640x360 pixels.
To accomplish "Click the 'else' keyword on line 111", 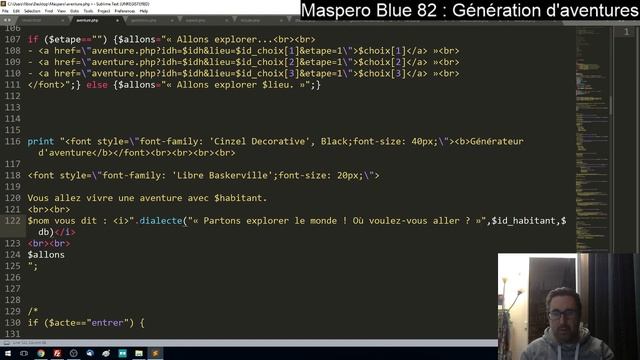I will pos(97,85).
